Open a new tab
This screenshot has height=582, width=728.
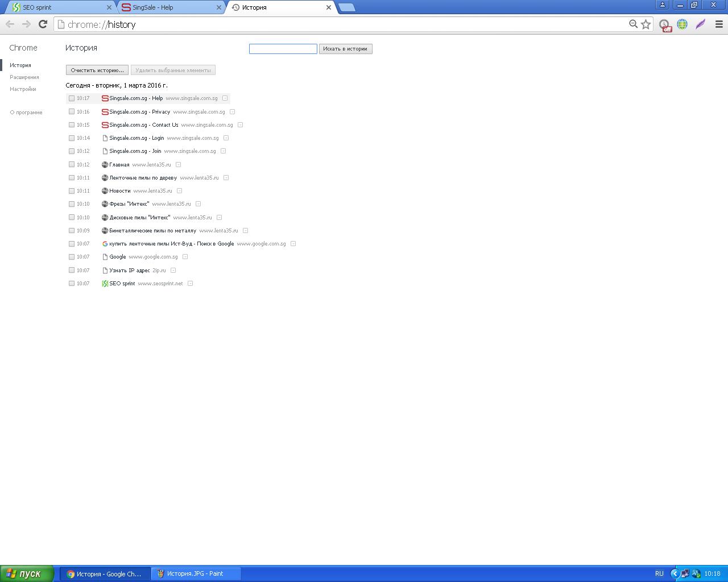tap(346, 7)
